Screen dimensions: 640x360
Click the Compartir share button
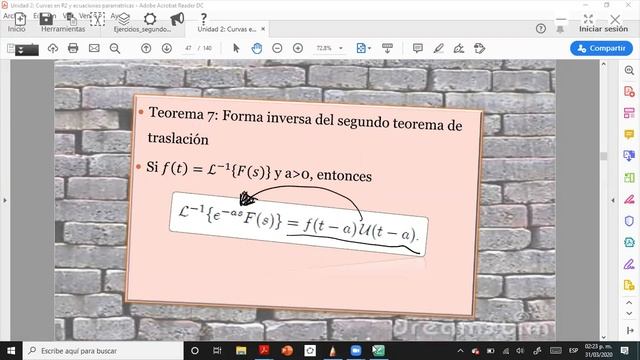coord(601,48)
